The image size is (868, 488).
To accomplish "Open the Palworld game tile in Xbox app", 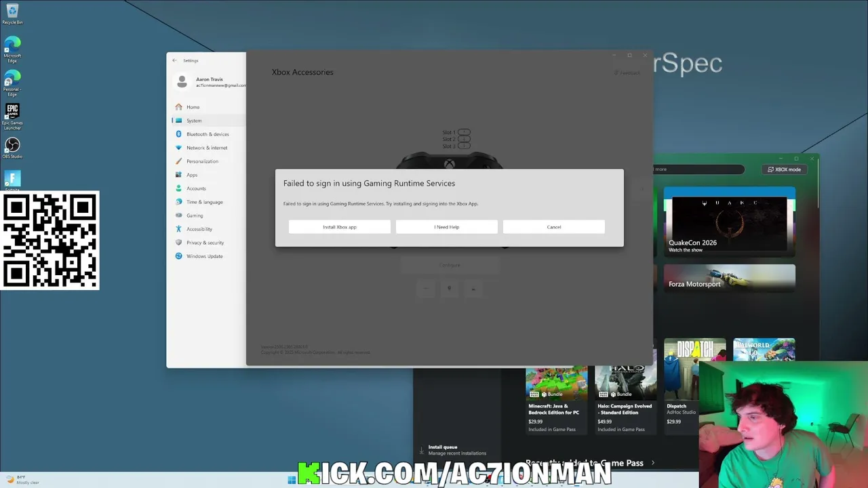I will (x=764, y=350).
